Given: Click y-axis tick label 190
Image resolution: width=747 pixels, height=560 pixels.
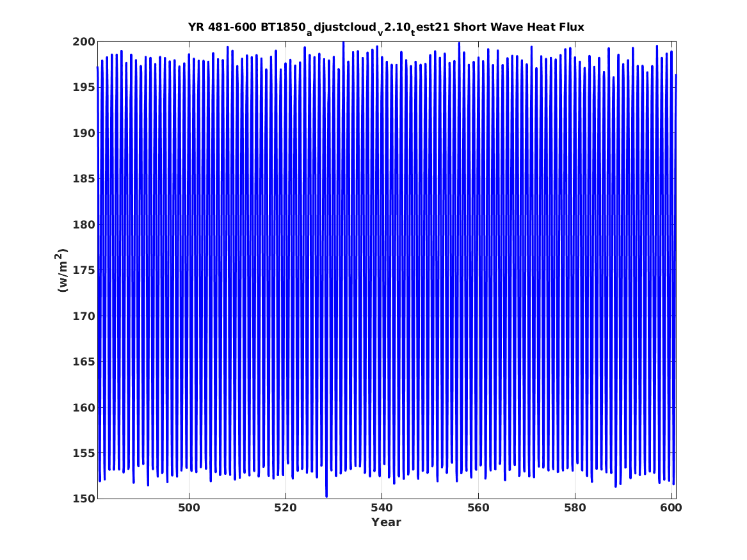Looking at the screenshot, I should [x=84, y=133].
